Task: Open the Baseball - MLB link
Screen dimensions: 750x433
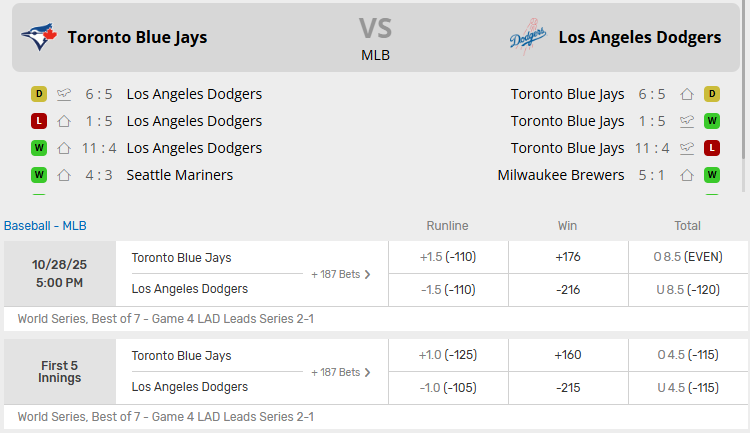Action: pyautogui.click(x=46, y=226)
